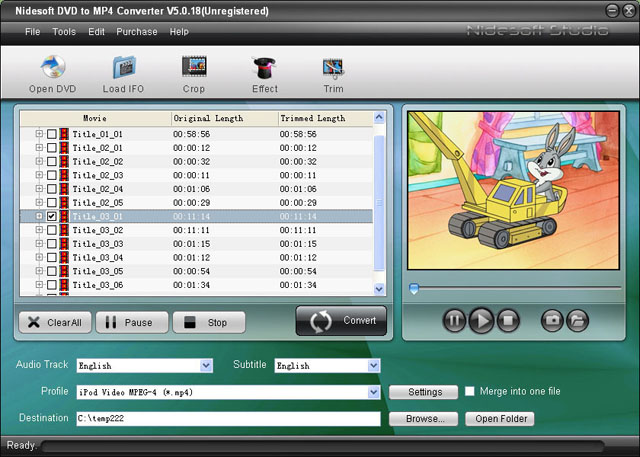The height and width of the screenshot is (457, 640).
Task: Take a snapshot with the camera icon
Action: click(551, 321)
